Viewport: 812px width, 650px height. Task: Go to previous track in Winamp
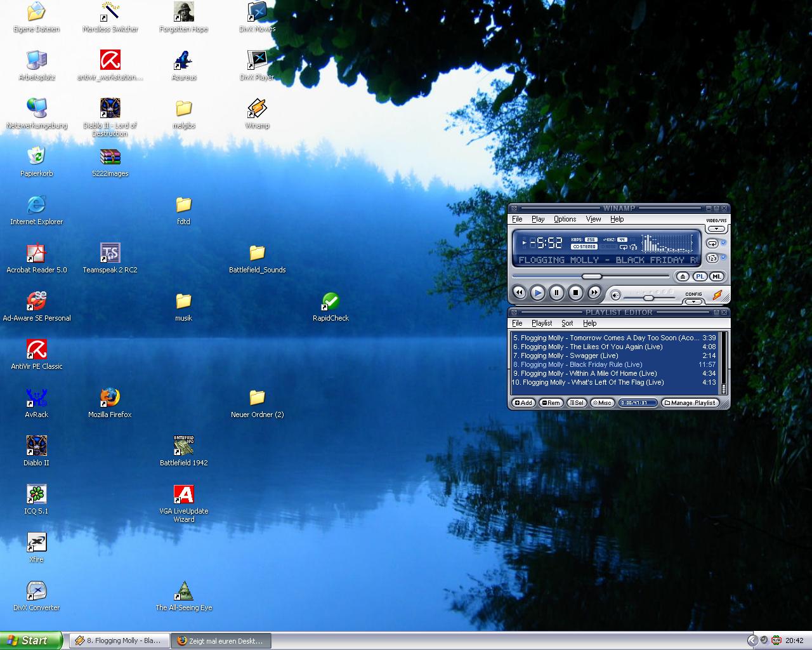(519, 293)
